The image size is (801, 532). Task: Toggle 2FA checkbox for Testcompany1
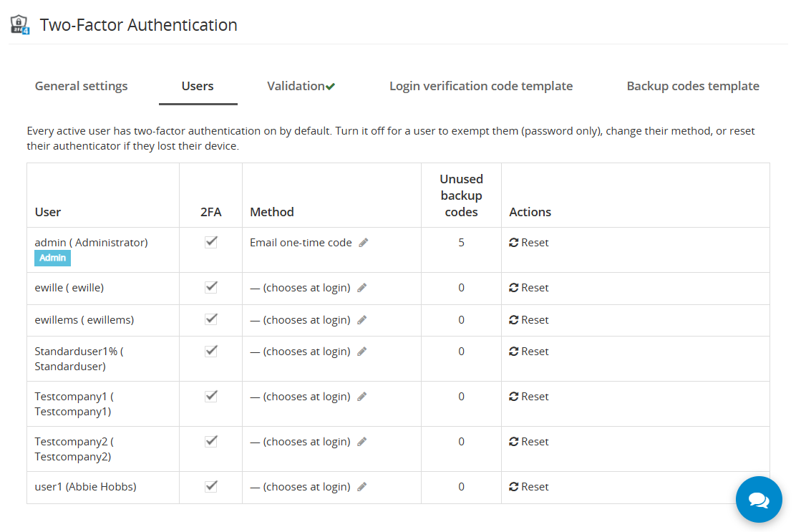(x=211, y=396)
